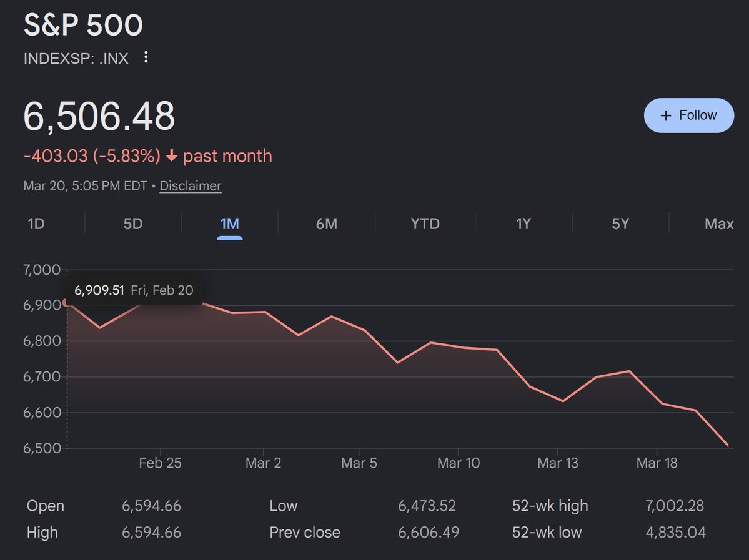The width and height of the screenshot is (749, 560).
Task: Click the Feb 25 axis label
Action: (160, 463)
